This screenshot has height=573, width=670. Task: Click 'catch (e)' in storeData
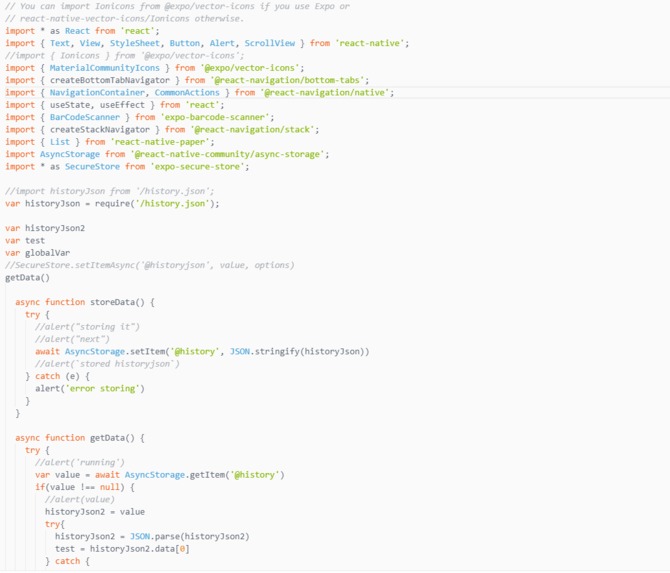pyautogui.click(x=57, y=376)
